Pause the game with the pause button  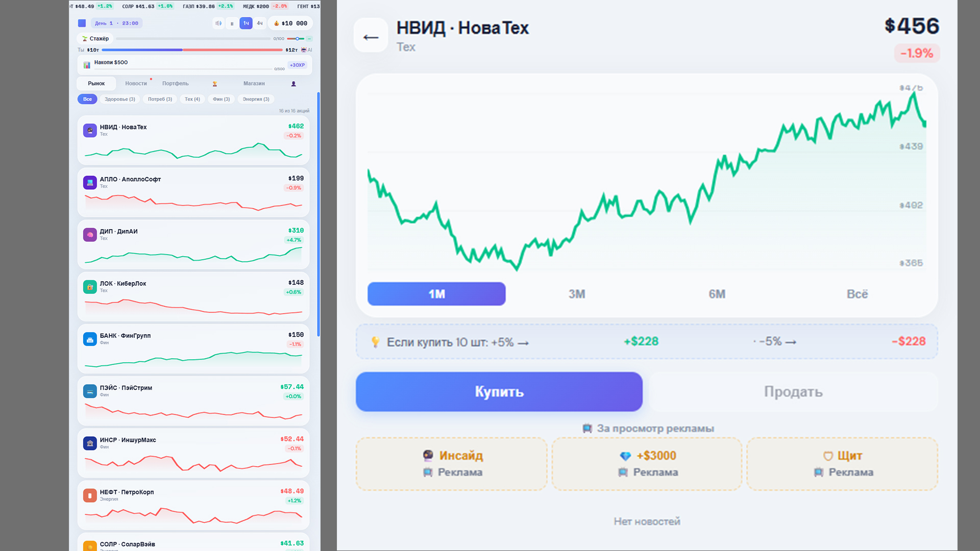coord(232,23)
